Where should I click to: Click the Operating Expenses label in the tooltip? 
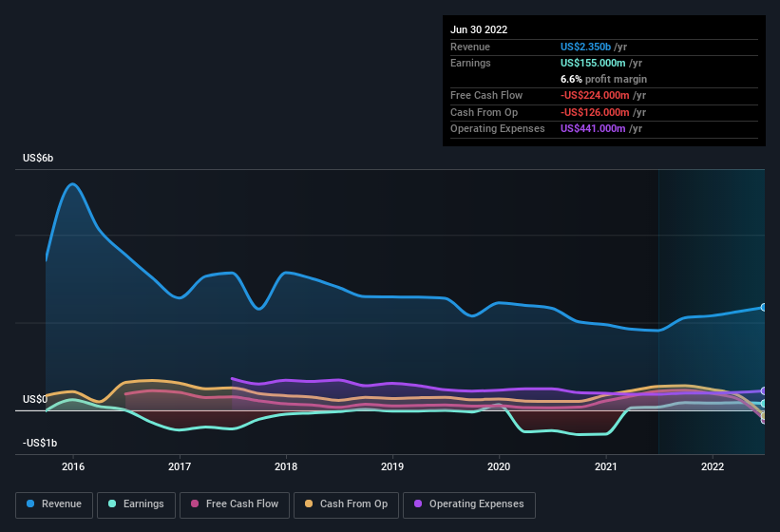[498, 128]
